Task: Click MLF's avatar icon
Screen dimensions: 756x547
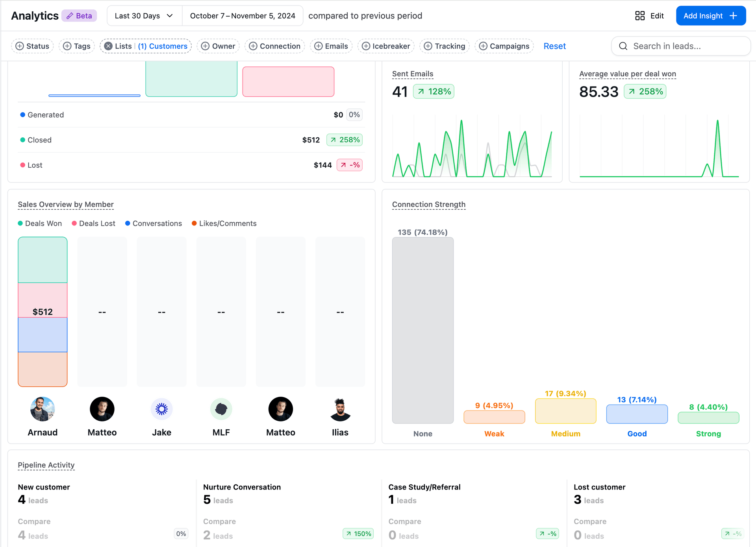Action: [x=221, y=409]
